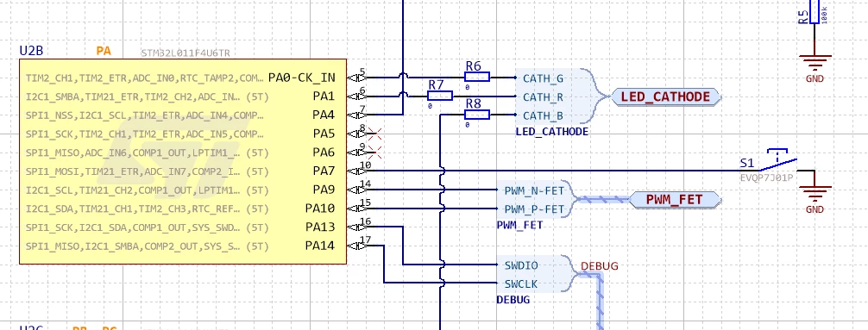Select resistor R6 symbol body
This screenshot has width=868, height=330.
[x=476, y=78]
